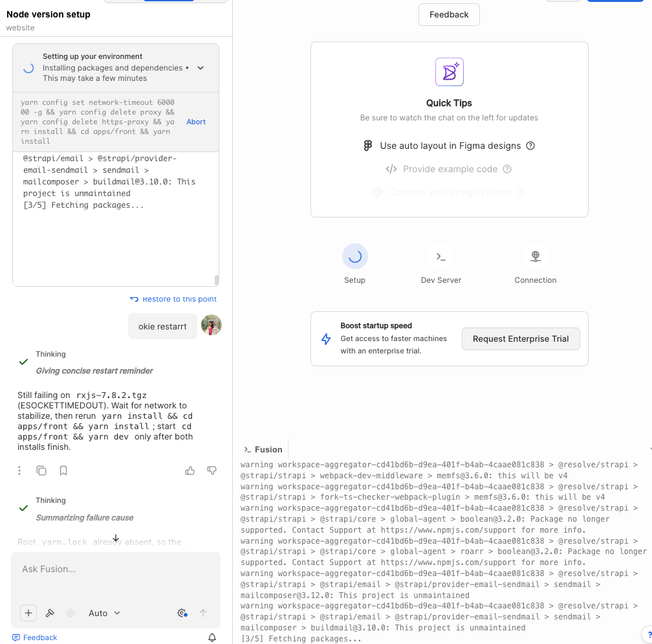Click the Connection globe icon
This screenshot has width=652, height=644.
coord(535,256)
